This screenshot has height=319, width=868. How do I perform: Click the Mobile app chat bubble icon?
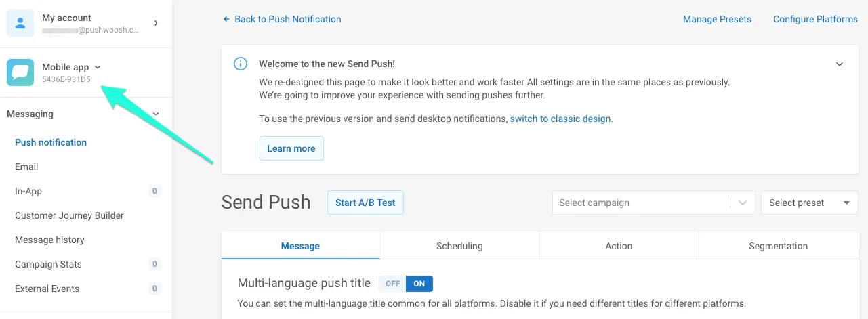(20, 72)
